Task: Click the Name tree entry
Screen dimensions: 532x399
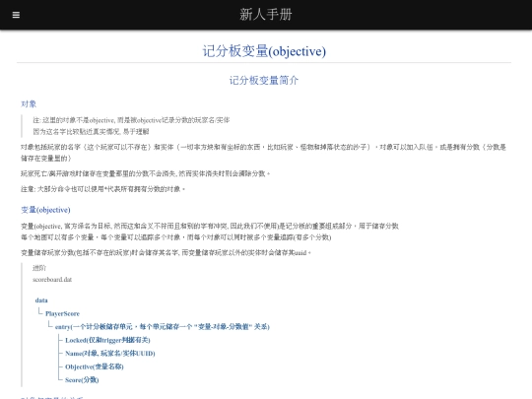Action: click(x=110, y=354)
